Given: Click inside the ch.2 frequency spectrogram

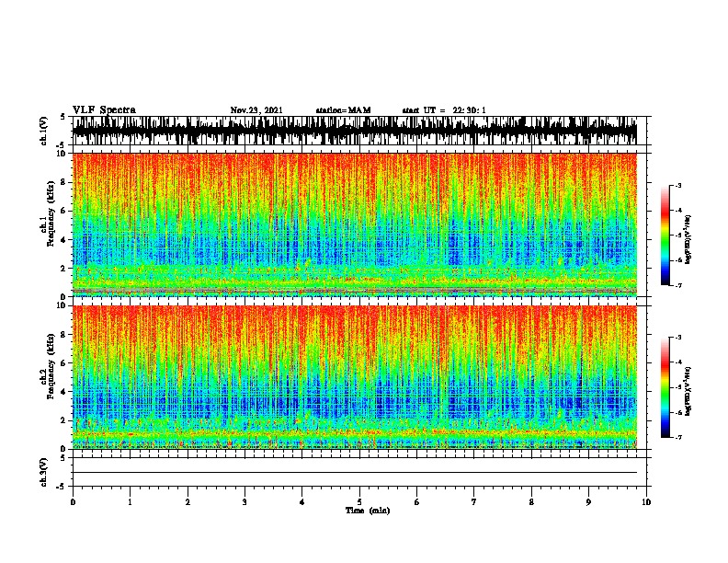Looking at the screenshot, I should pos(355,377).
